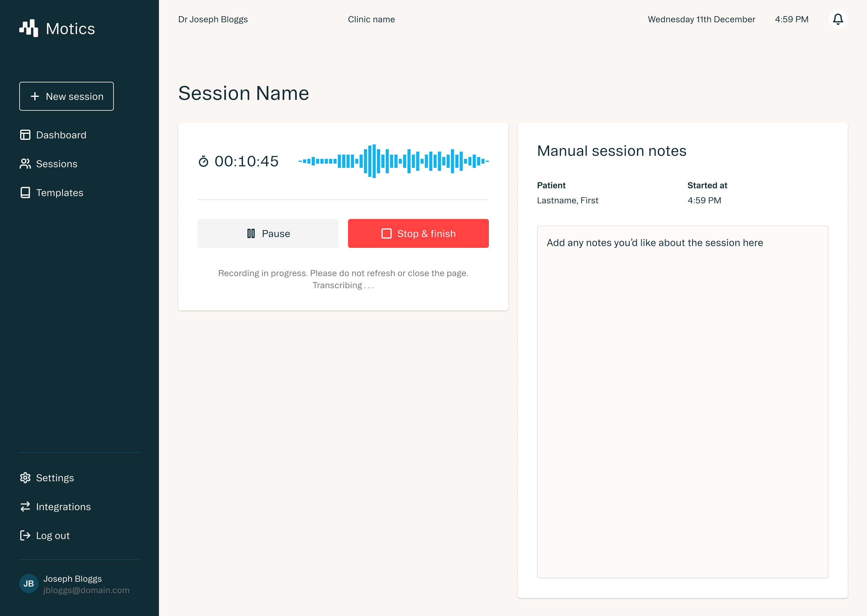Click the audio waveform visualization
The height and width of the screenshot is (616, 867).
(393, 161)
